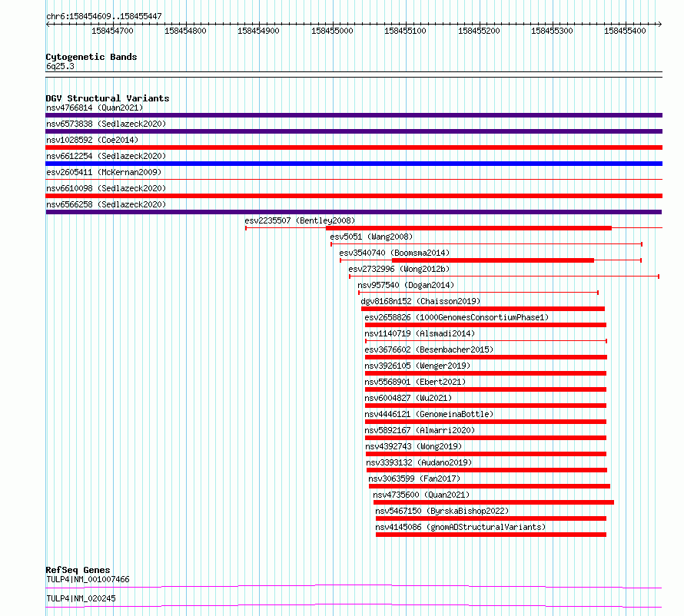This screenshot has width=684, height=616.
Task: Open TULP4|NM_001007466 RefSeq gene label
Action: (x=88, y=579)
